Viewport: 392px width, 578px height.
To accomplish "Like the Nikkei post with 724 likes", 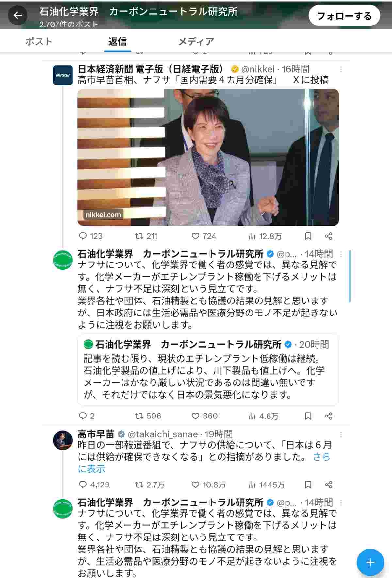I will (x=204, y=236).
